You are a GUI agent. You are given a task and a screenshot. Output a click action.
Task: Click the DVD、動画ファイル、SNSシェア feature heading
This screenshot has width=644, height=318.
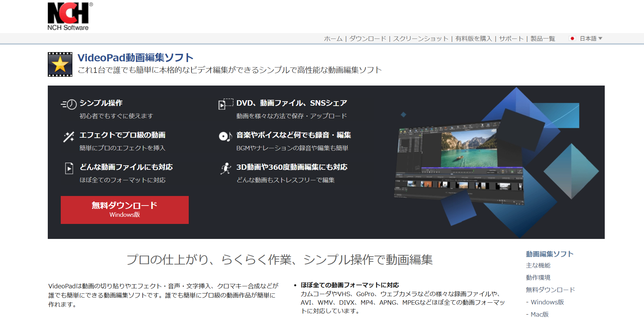tap(292, 103)
